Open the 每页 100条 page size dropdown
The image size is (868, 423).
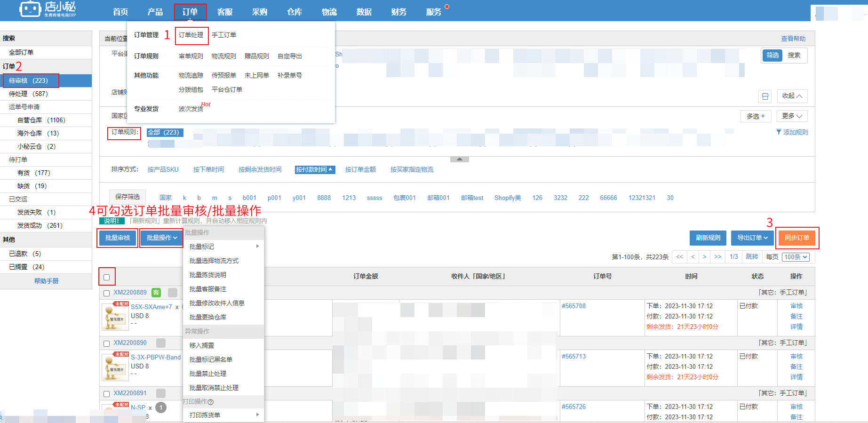(796, 257)
